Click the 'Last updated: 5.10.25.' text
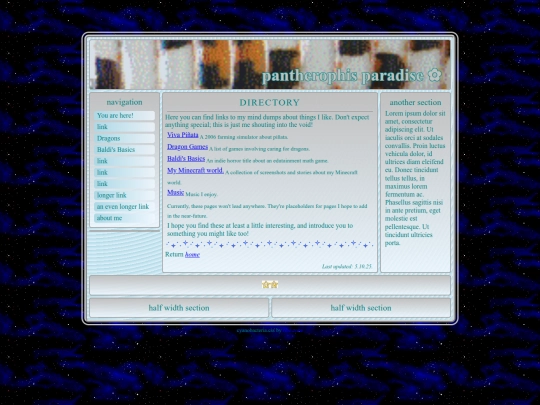The width and height of the screenshot is (540, 405). tap(347, 266)
